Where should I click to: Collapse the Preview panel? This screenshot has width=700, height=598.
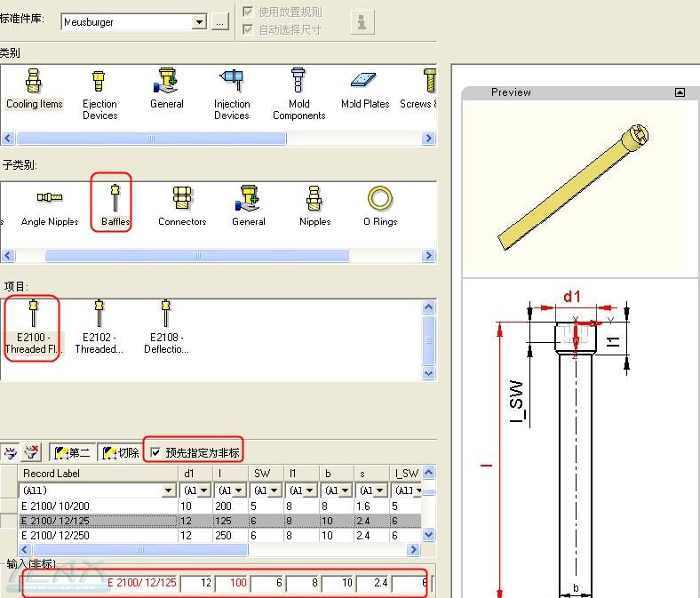680,92
